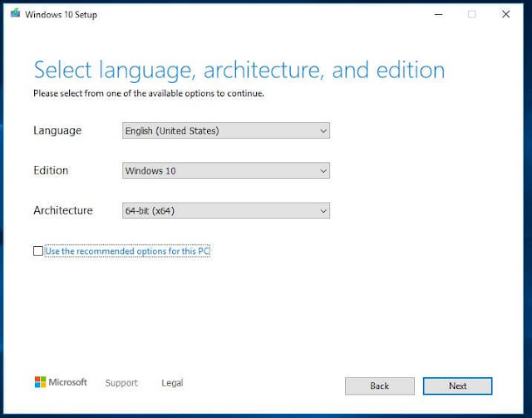The width and height of the screenshot is (532, 418).
Task: Expand the Edition dropdown showing Windows 10
Action: tap(225, 170)
